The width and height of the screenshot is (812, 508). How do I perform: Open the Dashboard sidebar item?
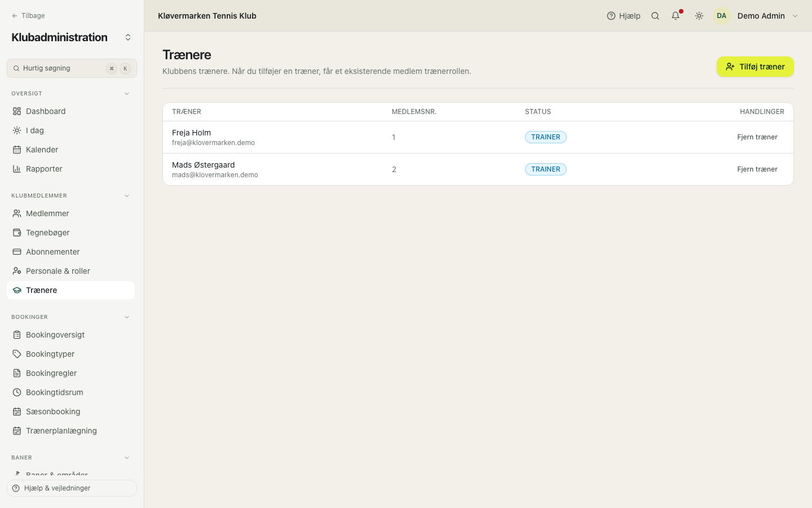click(70, 111)
